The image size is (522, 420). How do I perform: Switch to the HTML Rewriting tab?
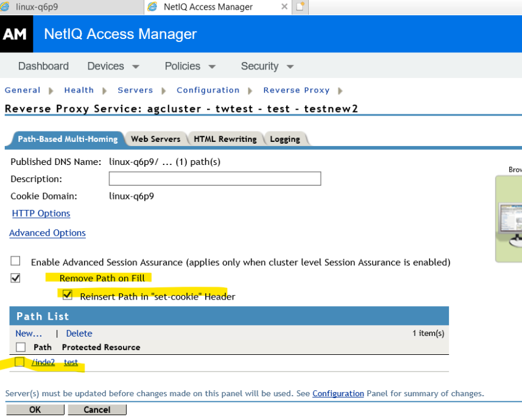coord(225,139)
